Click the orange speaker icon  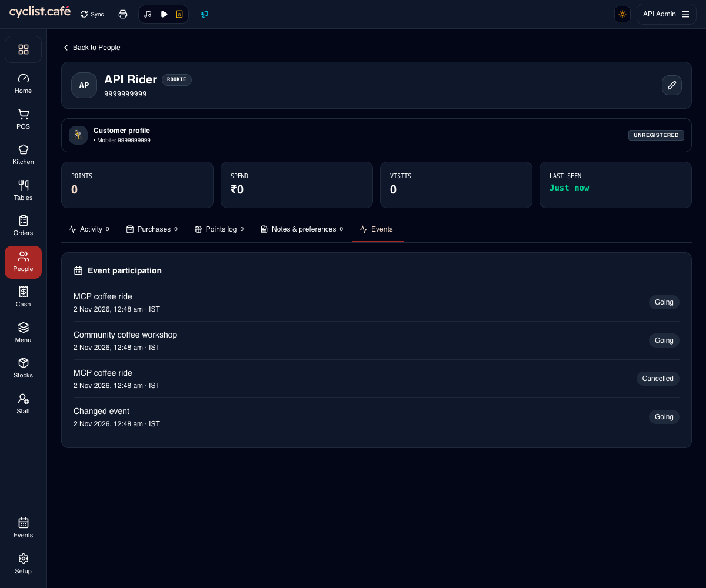click(179, 14)
